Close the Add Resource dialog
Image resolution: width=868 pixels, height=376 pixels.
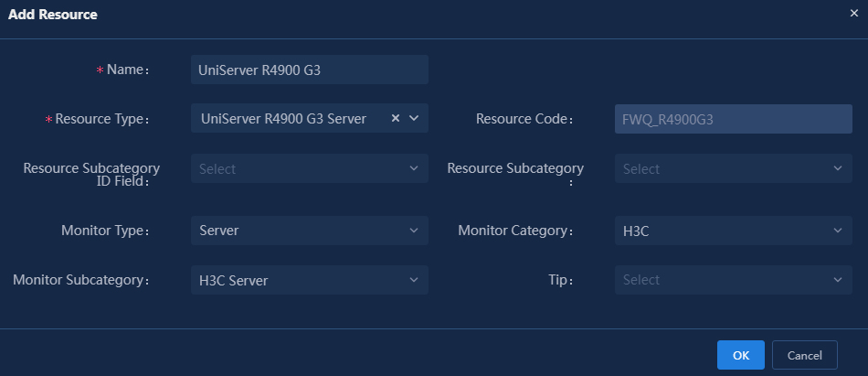pos(854,14)
